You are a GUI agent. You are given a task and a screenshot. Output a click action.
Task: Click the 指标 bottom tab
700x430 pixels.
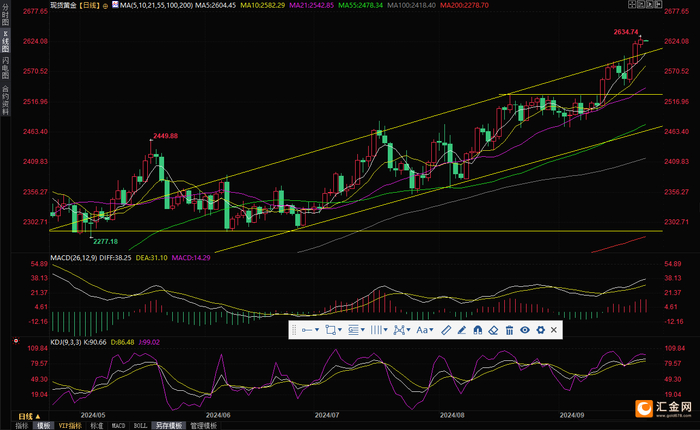(21, 426)
